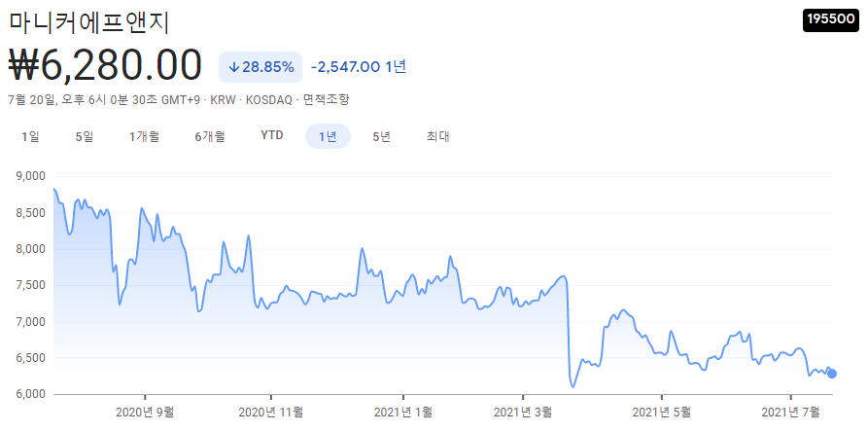
Task: Click the 7,000 y-axis label
Action: coord(31,322)
